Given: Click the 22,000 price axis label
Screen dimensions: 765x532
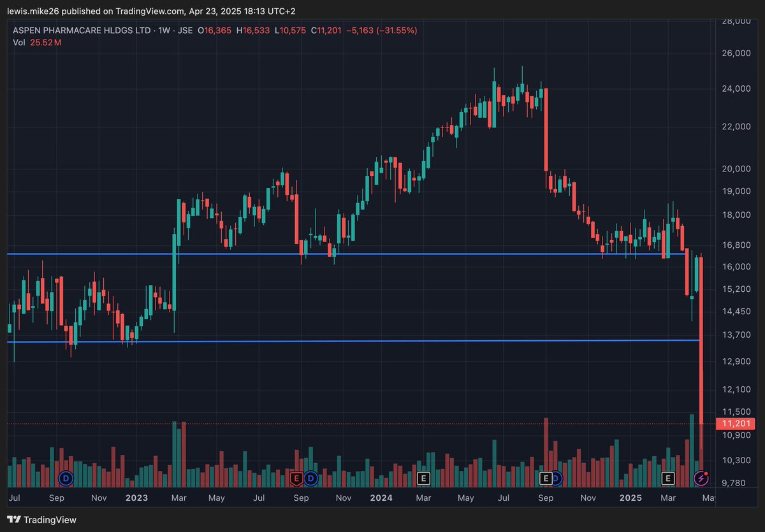Looking at the screenshot, I should 736,127.
